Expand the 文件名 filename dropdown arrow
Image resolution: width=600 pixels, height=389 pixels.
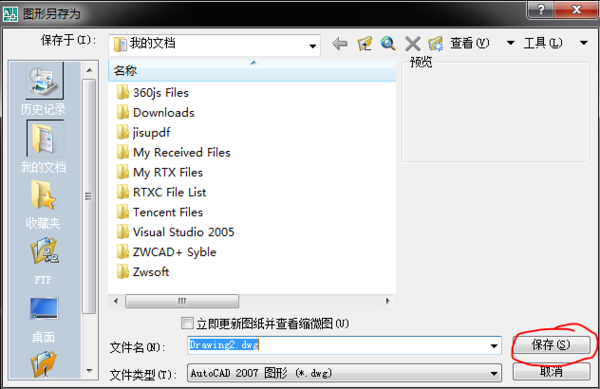(x=494, y=346)
